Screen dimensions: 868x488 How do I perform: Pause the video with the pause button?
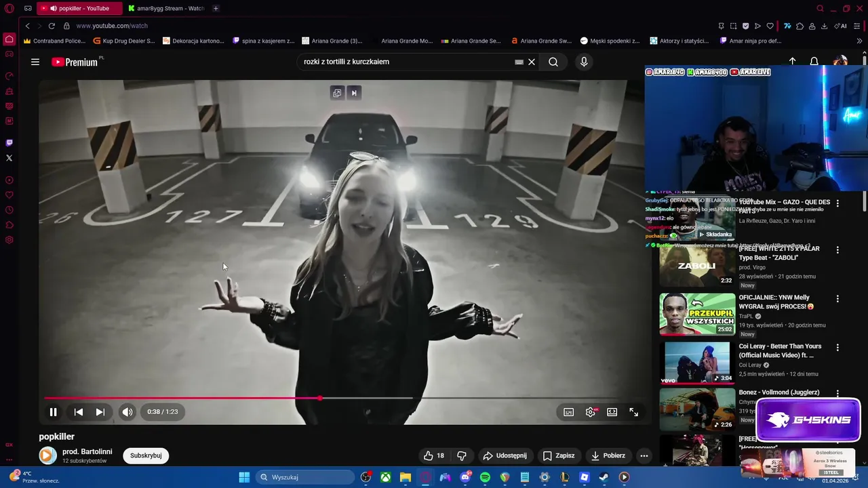click(53, 412)
